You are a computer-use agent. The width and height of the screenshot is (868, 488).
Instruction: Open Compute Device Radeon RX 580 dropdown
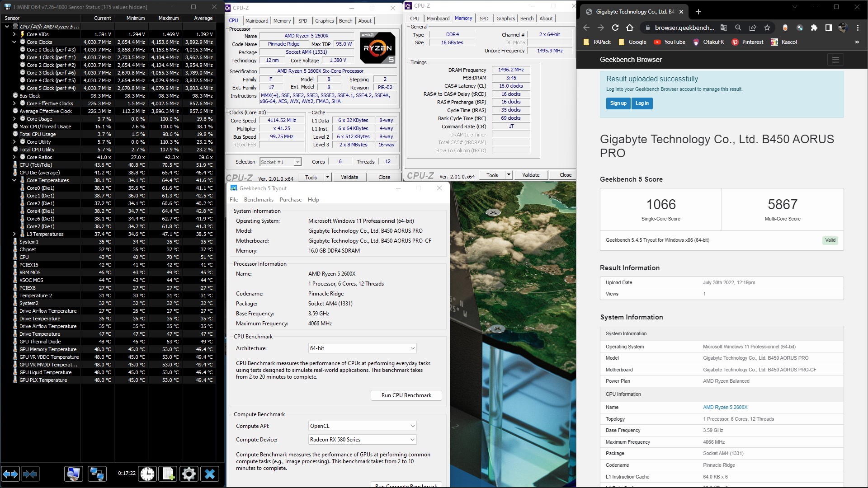[x=362, y=440]
